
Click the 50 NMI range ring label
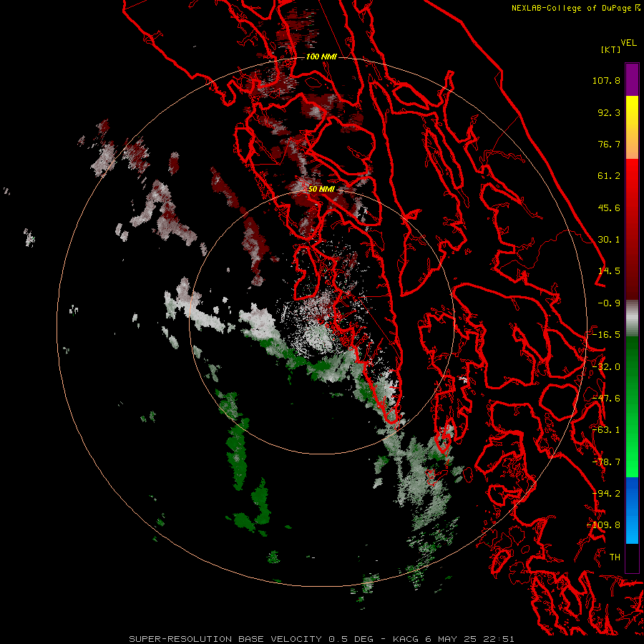click(x=321, y=189)
